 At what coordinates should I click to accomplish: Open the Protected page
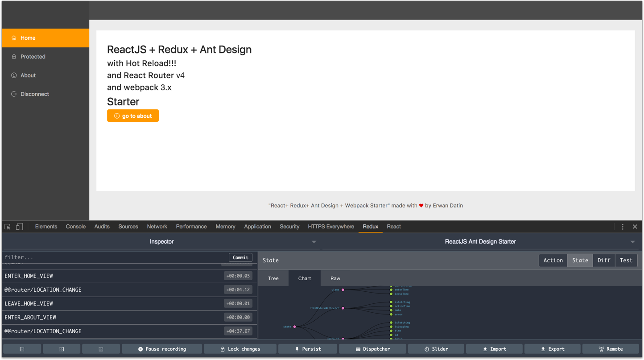click(x=45, y=57)
